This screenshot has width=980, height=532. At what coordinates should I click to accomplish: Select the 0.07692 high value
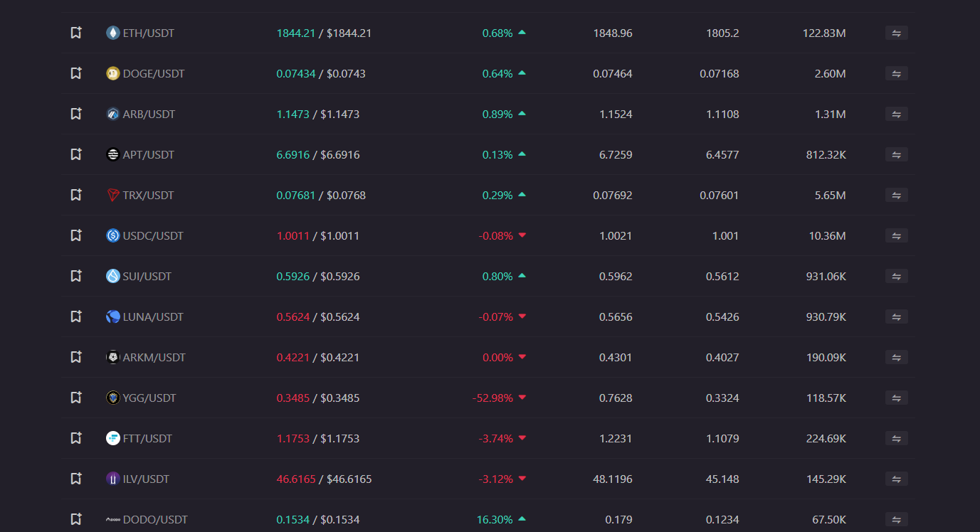point(613,195)
